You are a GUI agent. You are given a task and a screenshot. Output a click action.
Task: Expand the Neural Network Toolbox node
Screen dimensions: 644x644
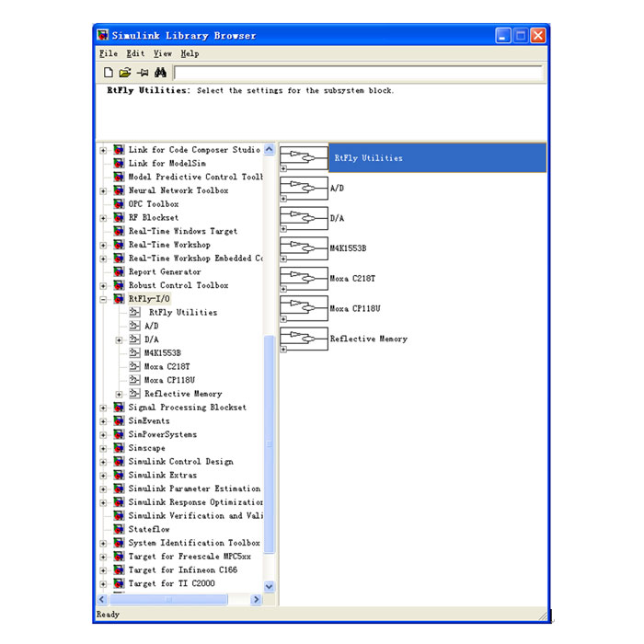click(x=103, y=191)
